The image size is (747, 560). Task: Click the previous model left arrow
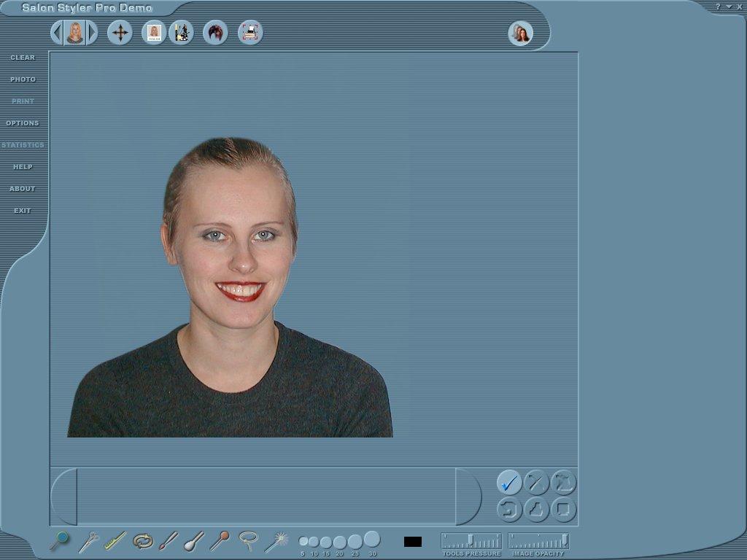tap(56, 33)
